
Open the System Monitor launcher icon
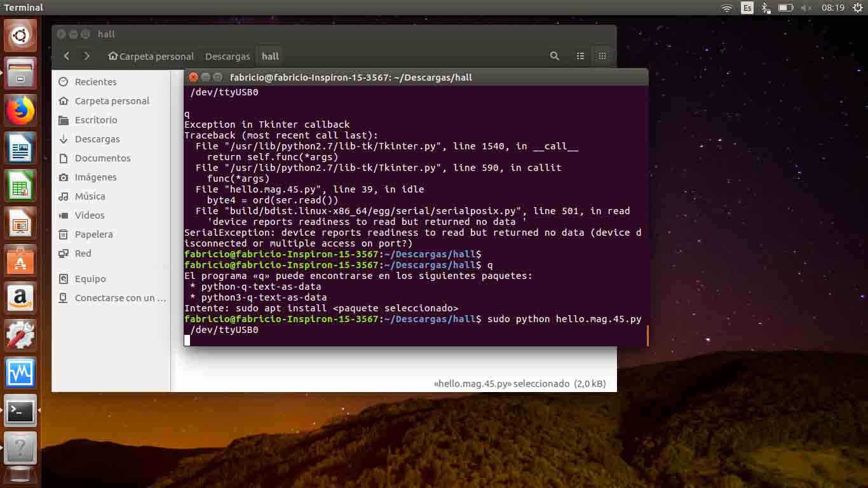coord(20,373)
